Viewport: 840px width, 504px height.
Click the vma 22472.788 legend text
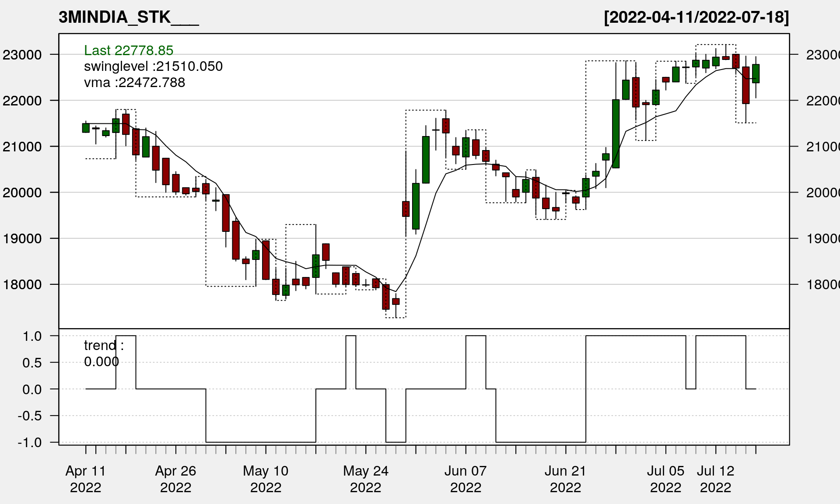[x=134, y=83]
